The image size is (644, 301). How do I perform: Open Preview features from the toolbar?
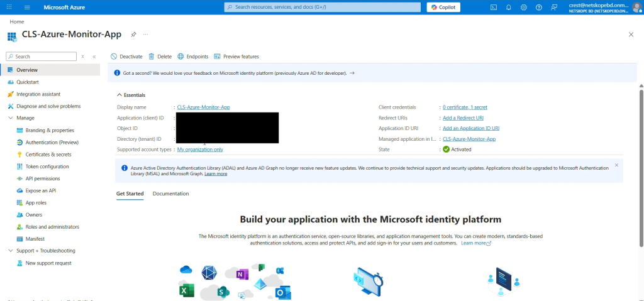[x=236, y=57]
